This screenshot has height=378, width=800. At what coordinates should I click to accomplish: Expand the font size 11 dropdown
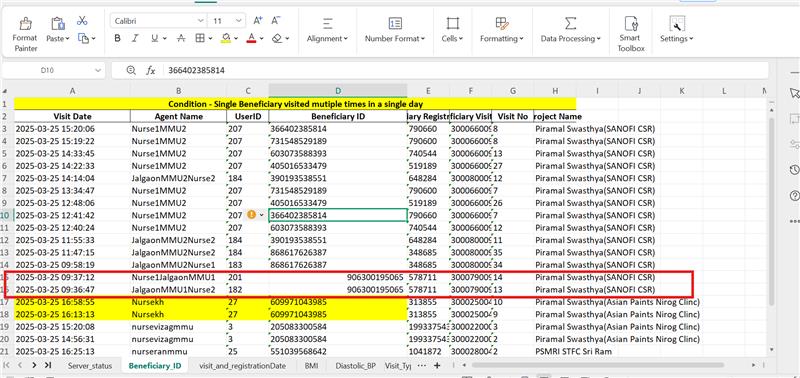click(239, 21)
